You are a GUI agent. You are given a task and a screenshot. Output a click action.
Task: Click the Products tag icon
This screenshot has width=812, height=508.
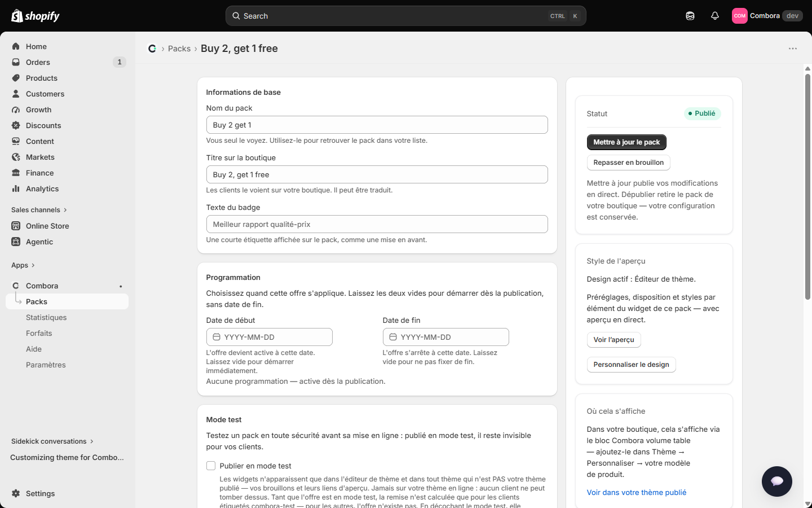pos(16,78)
